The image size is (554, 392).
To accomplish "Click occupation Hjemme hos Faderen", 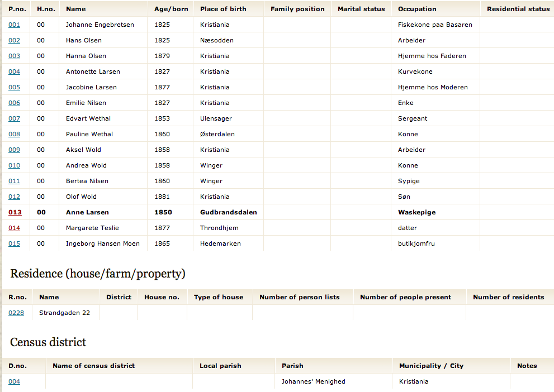I will coord(432,56).
